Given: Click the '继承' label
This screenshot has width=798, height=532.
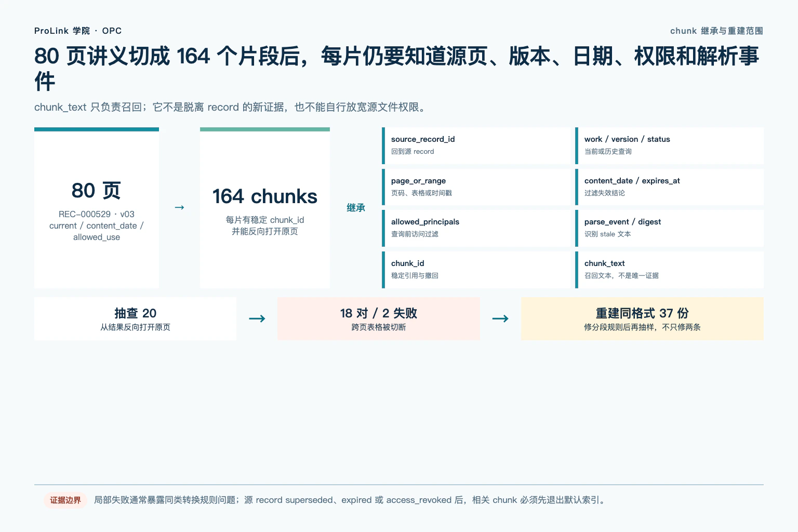Looking at the screenshot, I should pyautogui.click(x=356, y=208).
